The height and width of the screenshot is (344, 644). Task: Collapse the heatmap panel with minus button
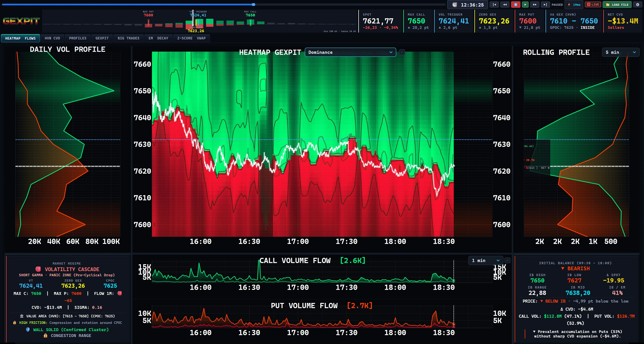tap(402, 52)
